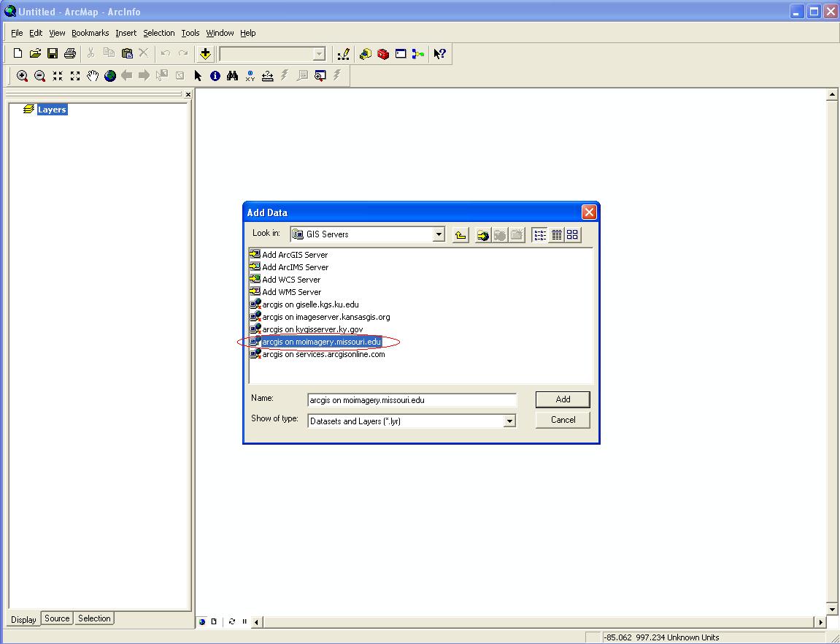
Task: Open the red ArcToolbox window icon
Action: pyautogui.click(x=383, y=53)
